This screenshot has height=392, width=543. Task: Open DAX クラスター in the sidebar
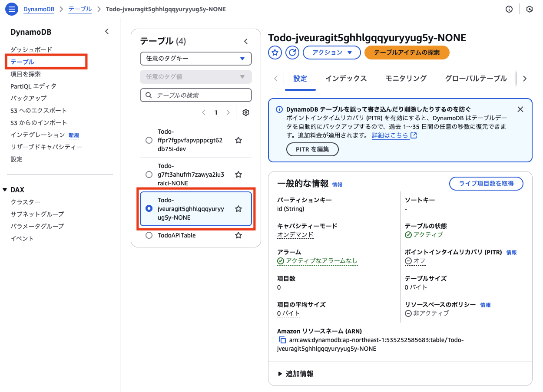pos(26,202)
